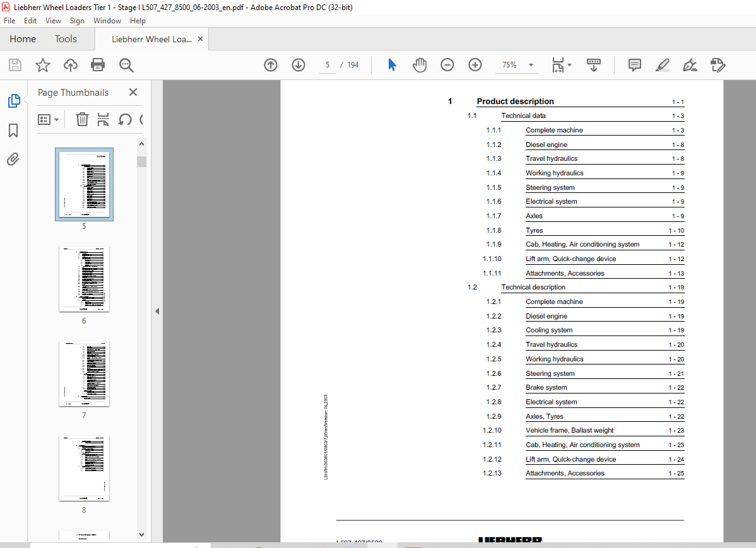Select page 8 thumbnail
The width and height of the screenshot is (756, 548).
coord(84,469)
